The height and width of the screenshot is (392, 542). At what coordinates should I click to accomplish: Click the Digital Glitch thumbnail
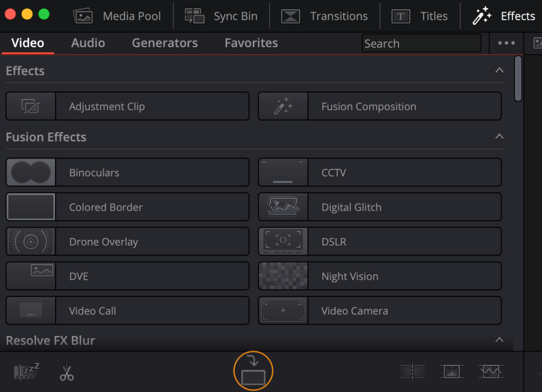point(283,207)
